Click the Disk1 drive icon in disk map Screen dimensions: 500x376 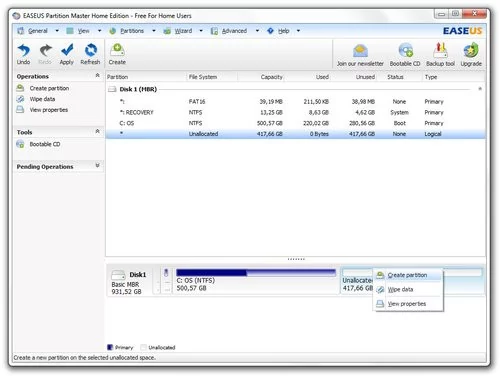click(118, 275)
